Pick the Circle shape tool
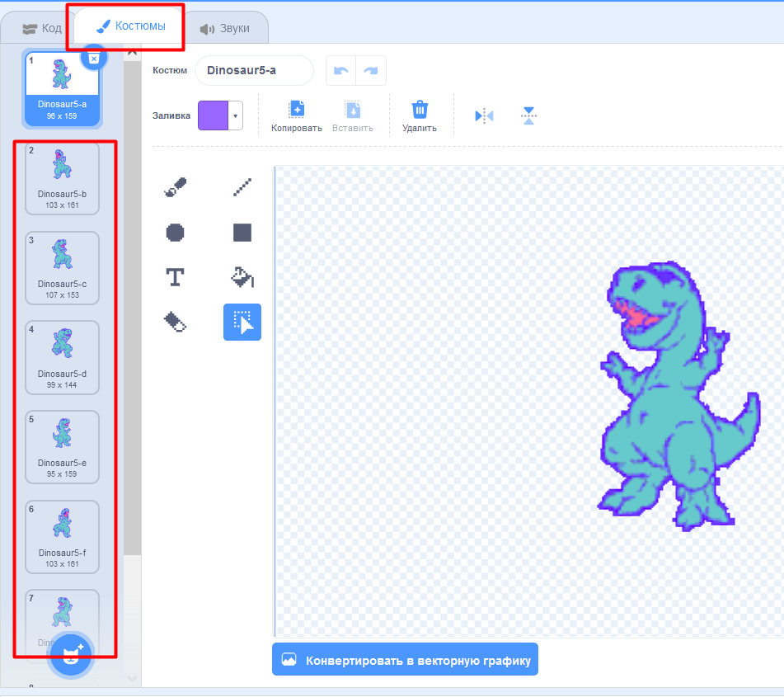Viewport: 784px width, 697px height. coord(174,233)
